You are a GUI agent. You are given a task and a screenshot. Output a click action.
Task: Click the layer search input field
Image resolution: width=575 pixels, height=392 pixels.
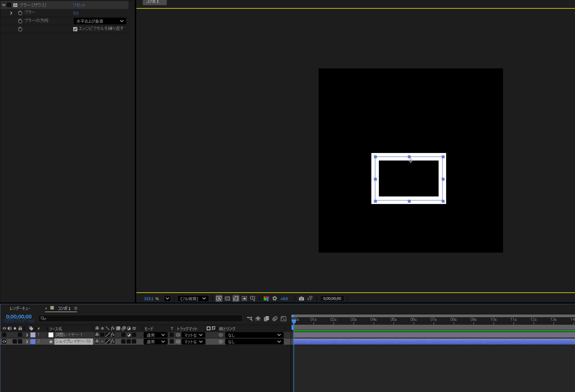tap(141, 318)
